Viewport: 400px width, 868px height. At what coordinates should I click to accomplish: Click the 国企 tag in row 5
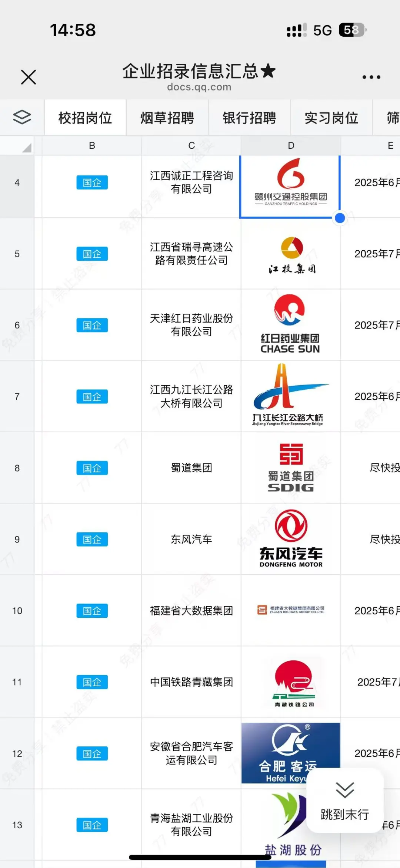tap(92, 254)
